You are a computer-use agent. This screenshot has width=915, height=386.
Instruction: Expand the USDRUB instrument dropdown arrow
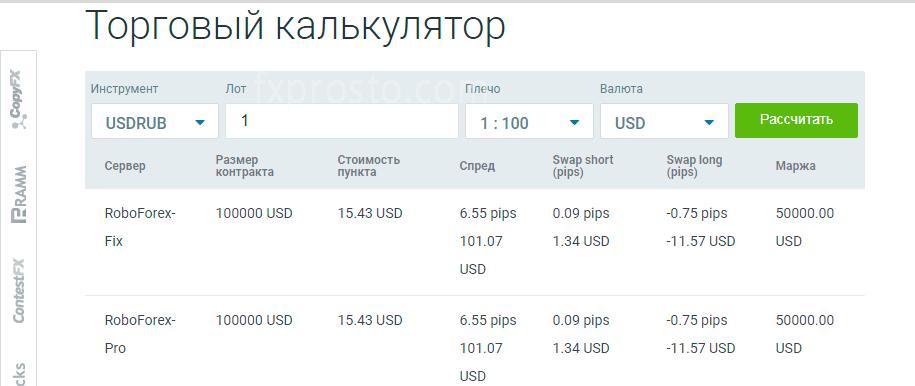tap(200, 122)
